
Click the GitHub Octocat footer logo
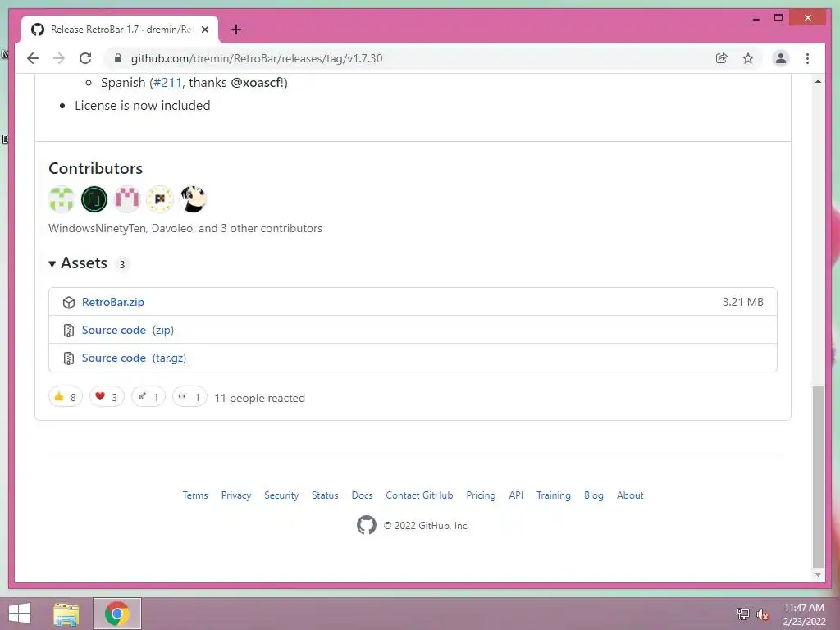[x=367, y=525]
